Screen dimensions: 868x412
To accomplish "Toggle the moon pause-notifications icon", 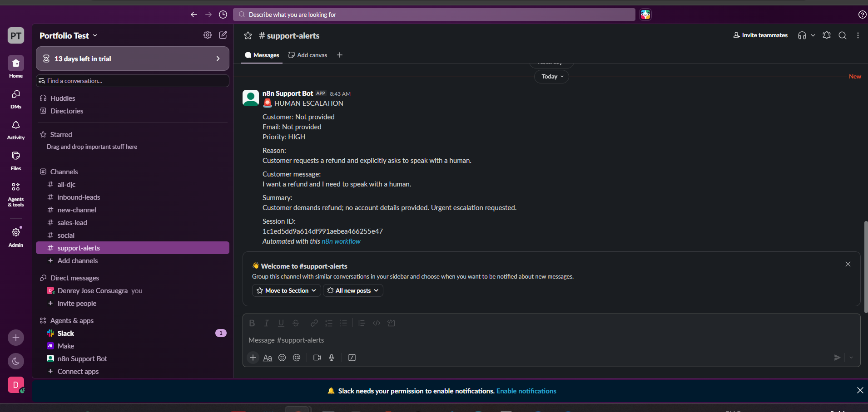I will click(16, 361).
